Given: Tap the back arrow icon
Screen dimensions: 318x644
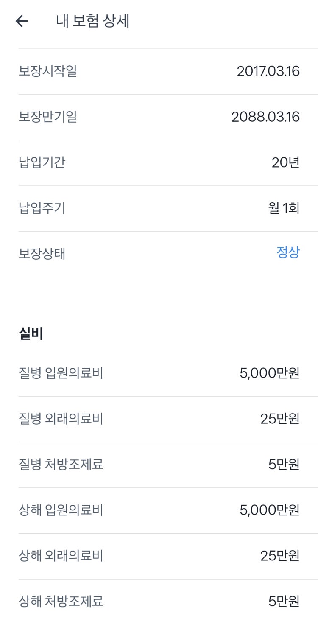Looking at the screenshot, I should [x=22, y=21].
